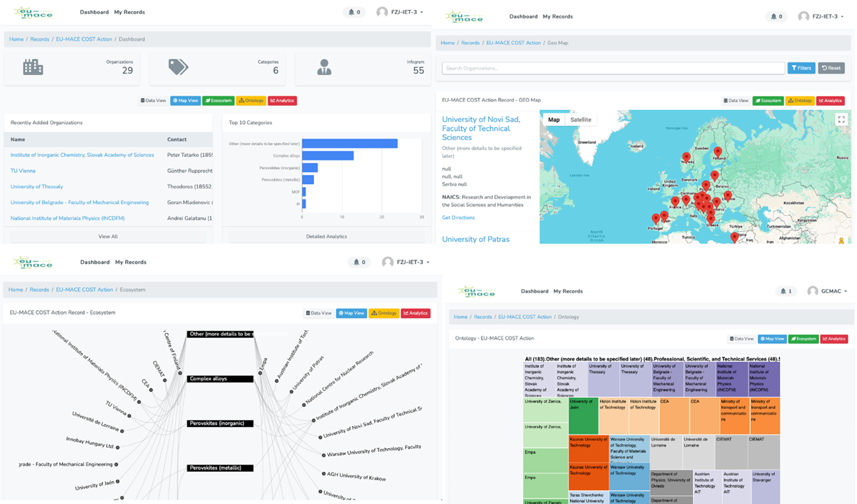Click the map pin over Ukraine
This screenshot has width=857, height=504.
pos(728,195)
